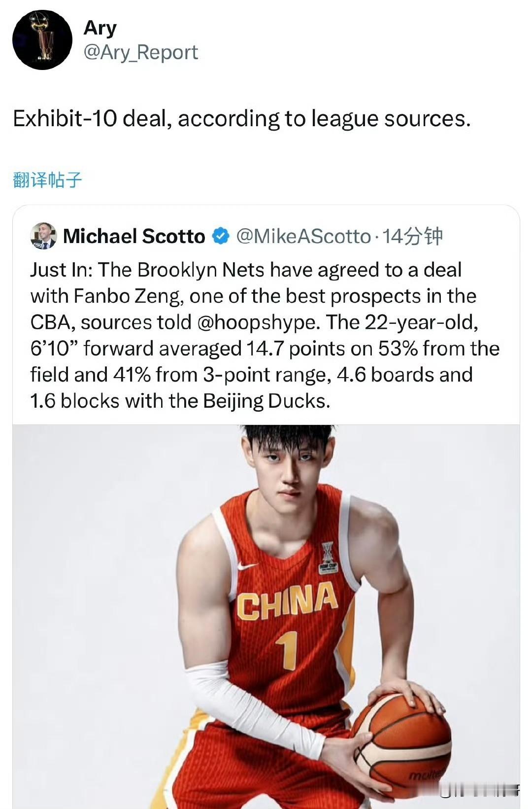The height and width of the screenshot is (809, 532).
Task: Click the Michael Scotto name
Action: pos(134,236)
